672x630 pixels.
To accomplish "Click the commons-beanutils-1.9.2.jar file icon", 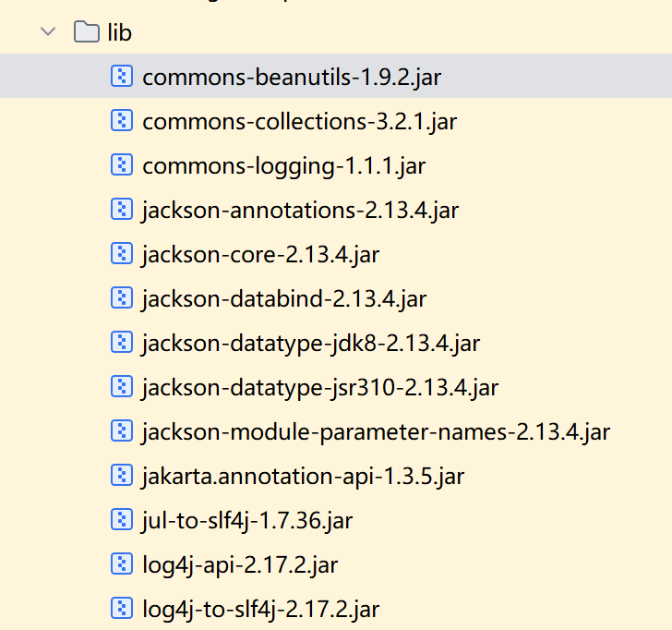I will click(122, 76).
